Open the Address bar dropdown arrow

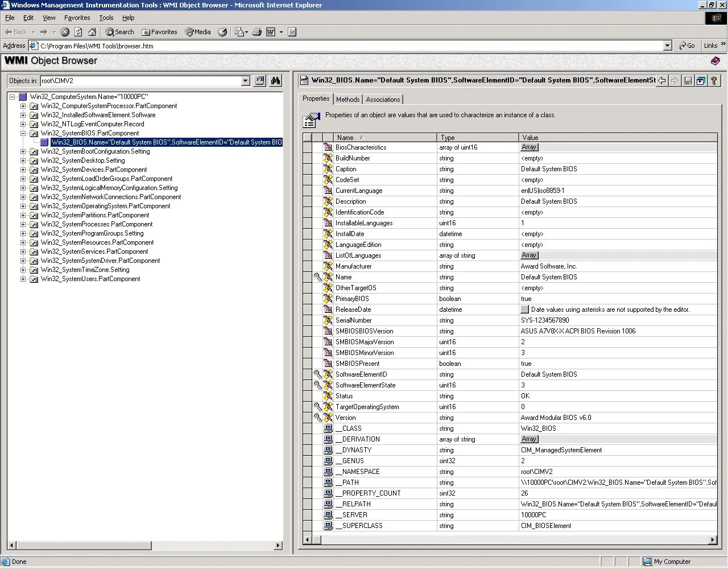[x=668, y=46]
